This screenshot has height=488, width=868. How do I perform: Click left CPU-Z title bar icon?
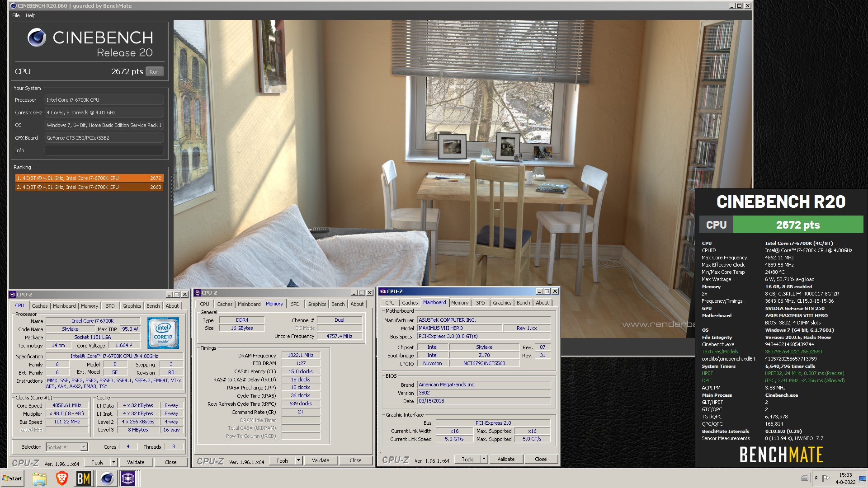click(13, 295)
